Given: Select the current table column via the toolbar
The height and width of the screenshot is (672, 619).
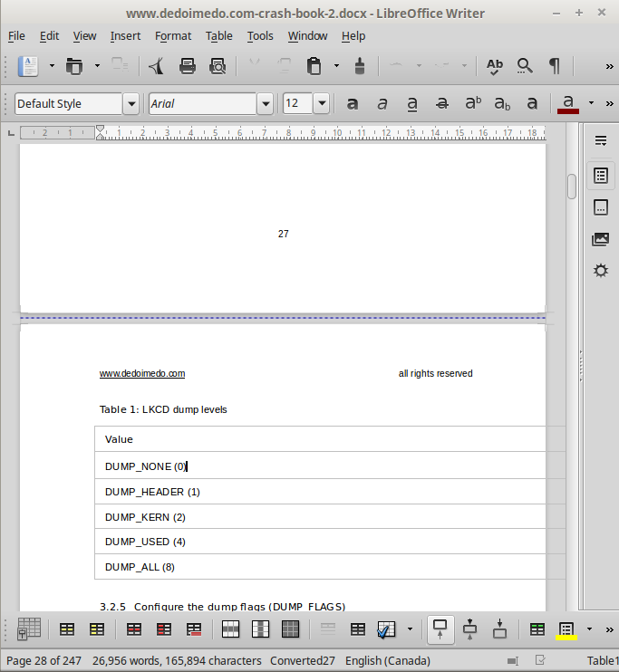Looking at the screenshot, I should coord(260,629).
